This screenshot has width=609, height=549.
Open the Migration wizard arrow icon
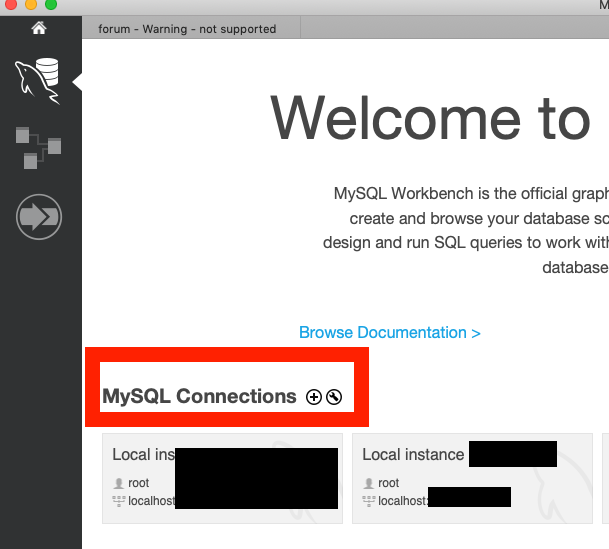point(39,217)
